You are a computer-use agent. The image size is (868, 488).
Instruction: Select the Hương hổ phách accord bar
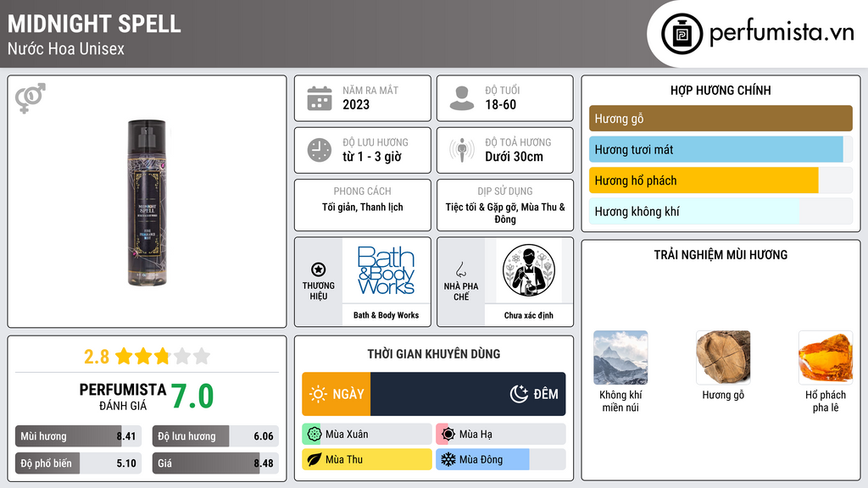coord(721,180)
